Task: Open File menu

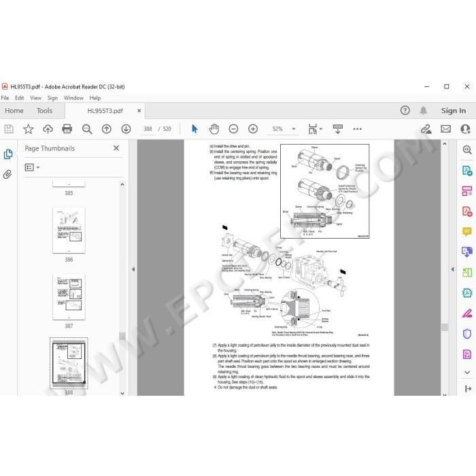Action: click(x=5, y=98)
